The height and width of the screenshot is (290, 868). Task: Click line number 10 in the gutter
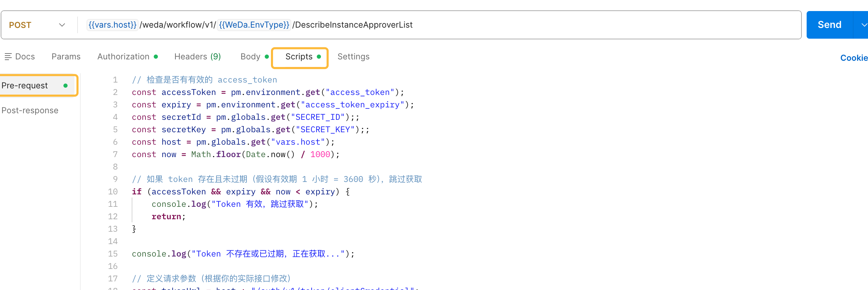[x=113, y=192]
